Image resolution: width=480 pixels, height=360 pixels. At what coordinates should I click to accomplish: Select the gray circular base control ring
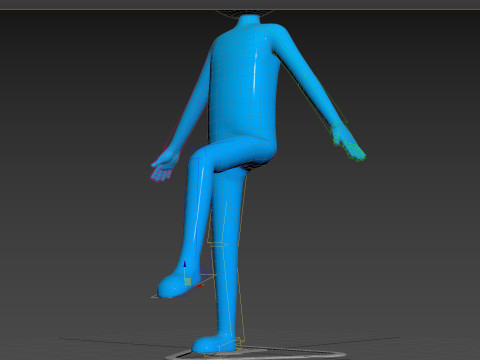click(255, 354)
